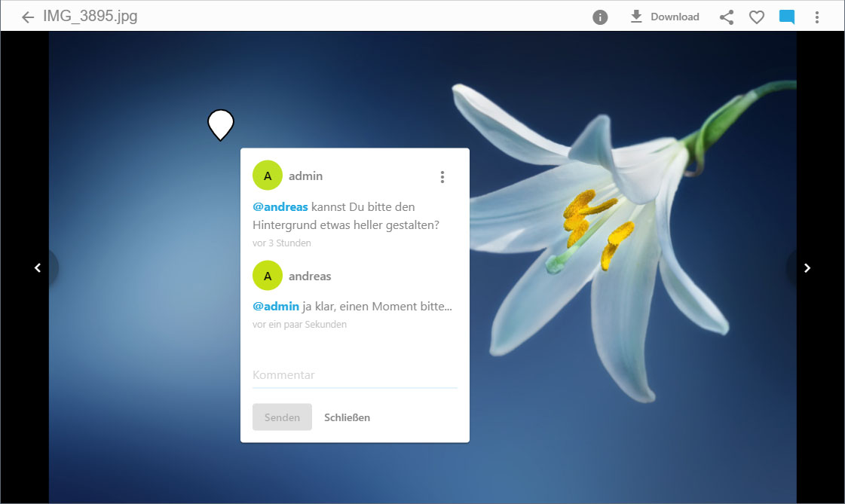Click the admin user avatar

tap(268, 176)
